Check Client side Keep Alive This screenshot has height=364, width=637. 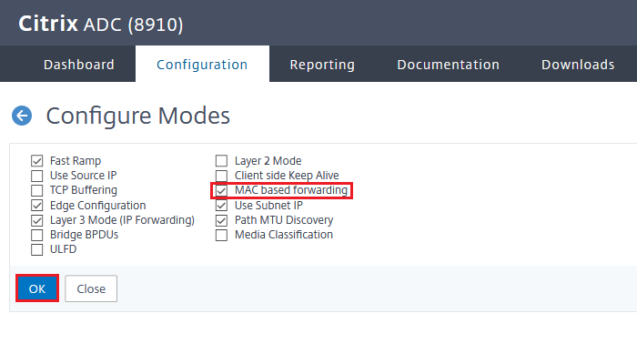221,176
